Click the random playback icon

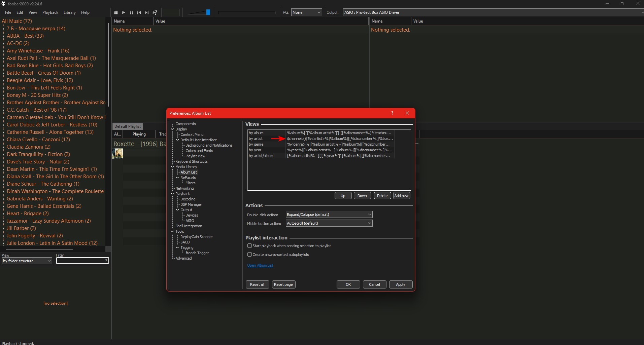tap(155, 12)
